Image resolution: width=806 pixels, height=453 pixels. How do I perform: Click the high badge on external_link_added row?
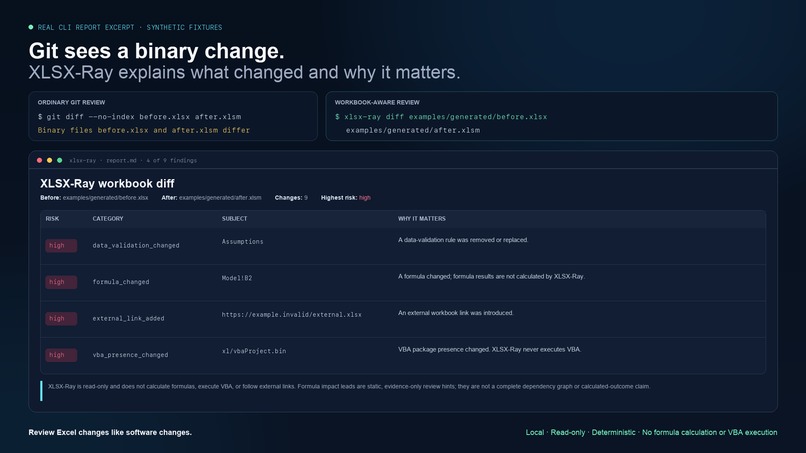coord(61,319)
